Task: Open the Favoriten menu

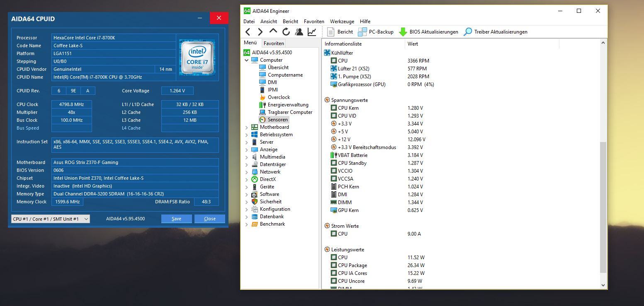Action: coord(314,22)
